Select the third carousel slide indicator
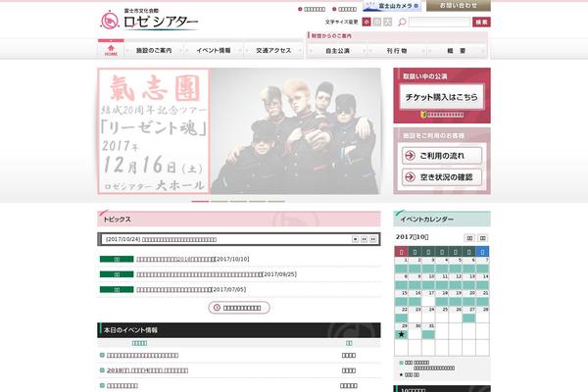Viewport: 588px width, 392px height. [x=238, y=202]
